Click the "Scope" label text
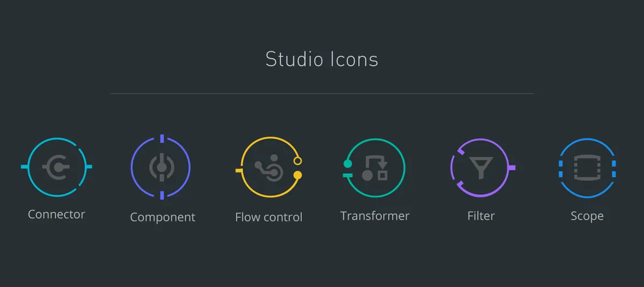644x287 pixels. (587, 216)
